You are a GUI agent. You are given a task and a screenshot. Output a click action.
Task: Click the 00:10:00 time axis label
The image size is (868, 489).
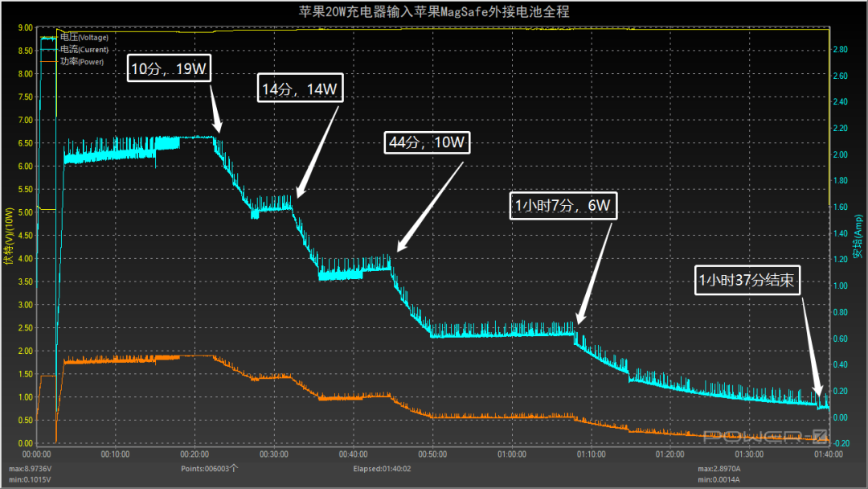(115, 454)
